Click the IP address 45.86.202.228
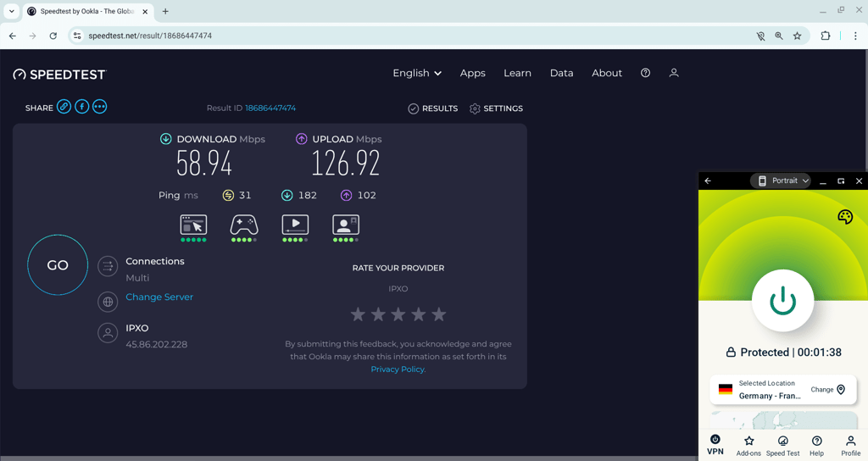The image size is (868, 461). click(157, 344)
